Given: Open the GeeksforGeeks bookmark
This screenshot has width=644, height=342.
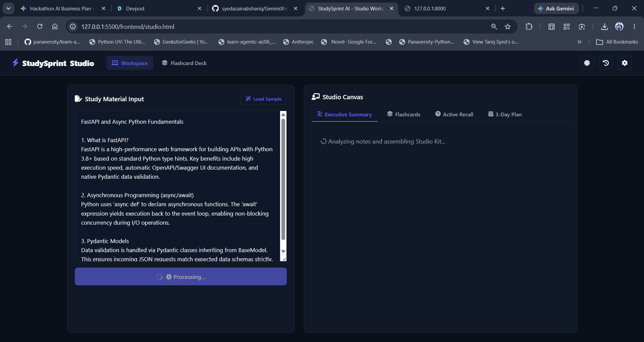Looking at the screenshot, I should (181, 42).
